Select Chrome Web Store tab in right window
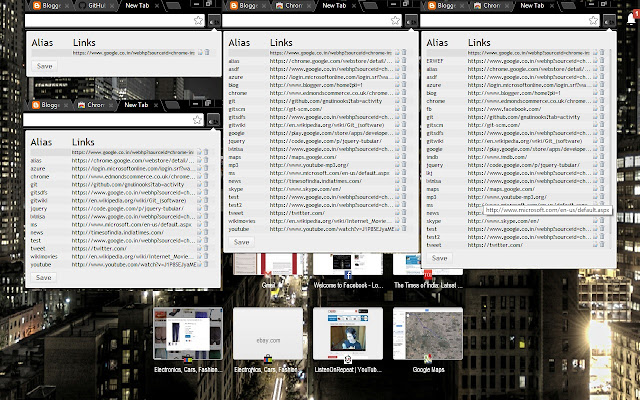The height and width of the screenshot is (400, 640). pos(491,6)
